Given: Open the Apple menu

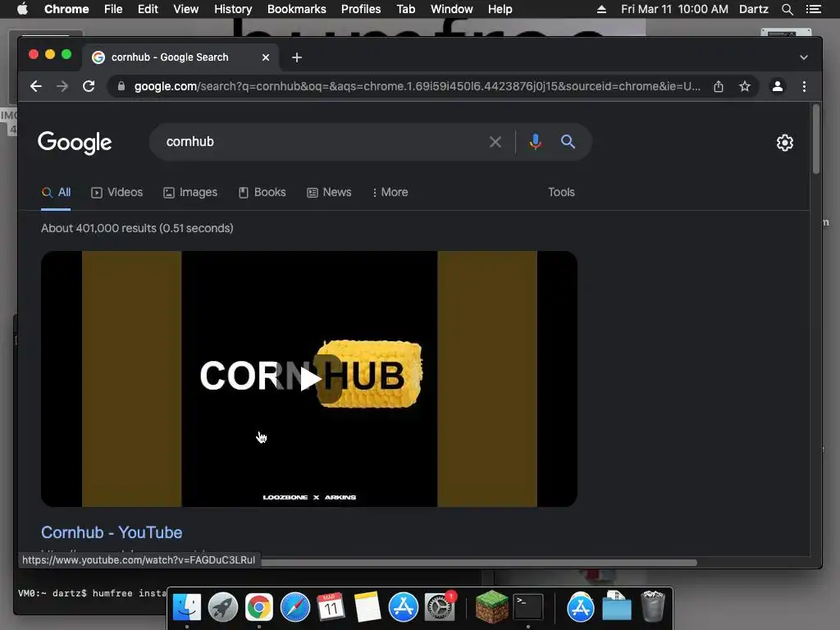Looking at the screenshot, I should [22, 9].
